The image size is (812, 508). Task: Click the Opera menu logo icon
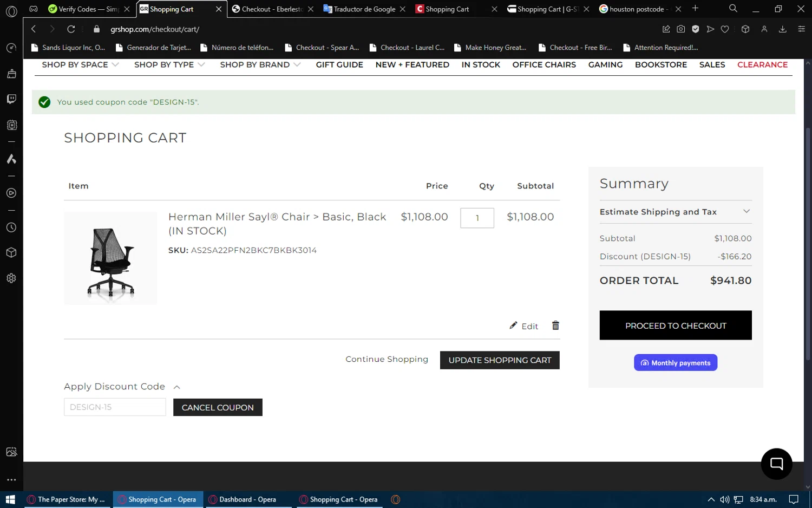pyautogui.click(x=11, y=11)
